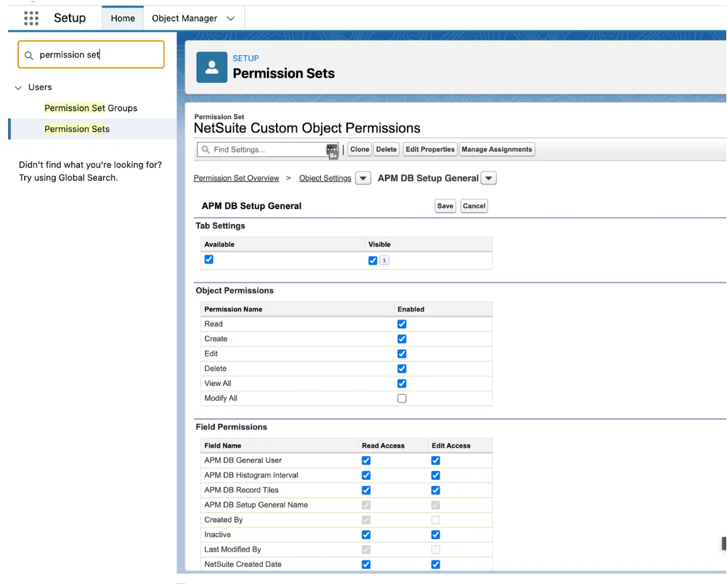This screenshot has height=584, width=728.
Task: Enable the Modify All permission checkbox
Action: 402,399
